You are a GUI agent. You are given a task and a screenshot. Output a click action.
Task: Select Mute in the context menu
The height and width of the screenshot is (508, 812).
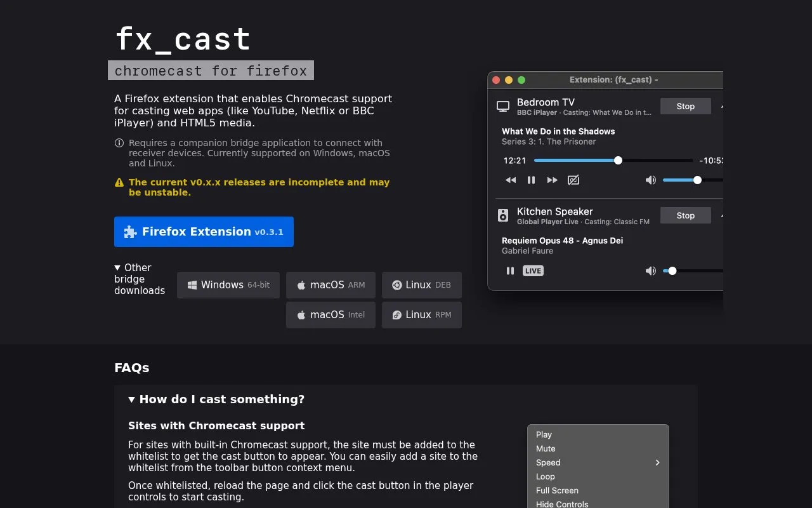tap(598, 449)
